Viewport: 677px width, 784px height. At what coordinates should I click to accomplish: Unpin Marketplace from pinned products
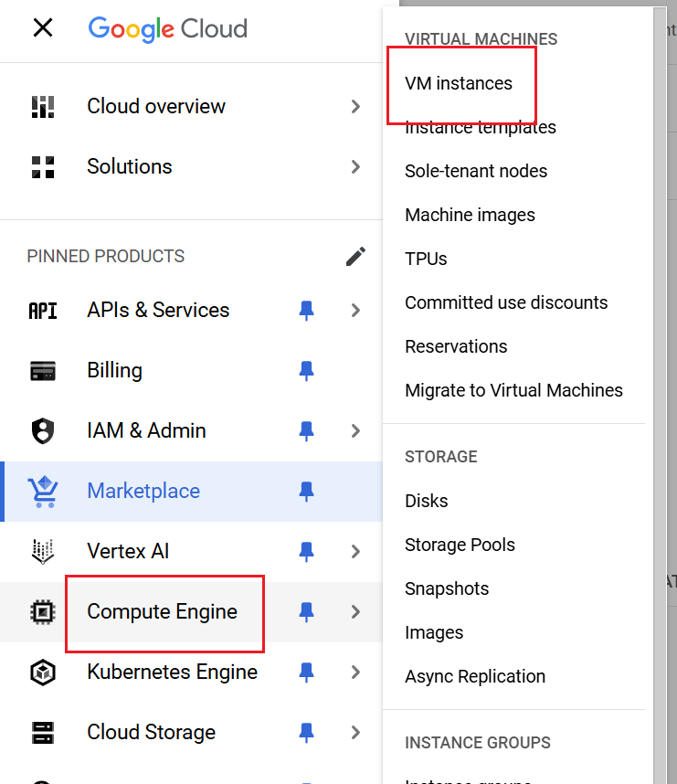coord(306,491)
